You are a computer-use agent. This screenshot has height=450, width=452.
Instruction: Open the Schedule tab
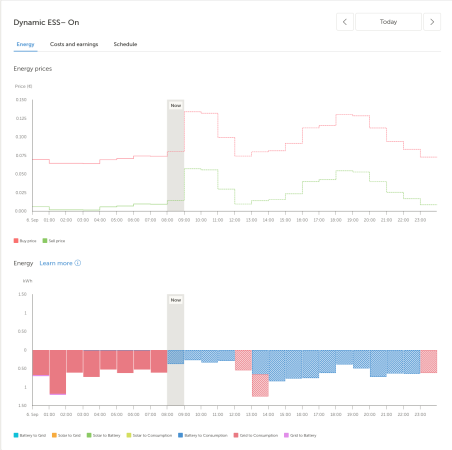125,44
